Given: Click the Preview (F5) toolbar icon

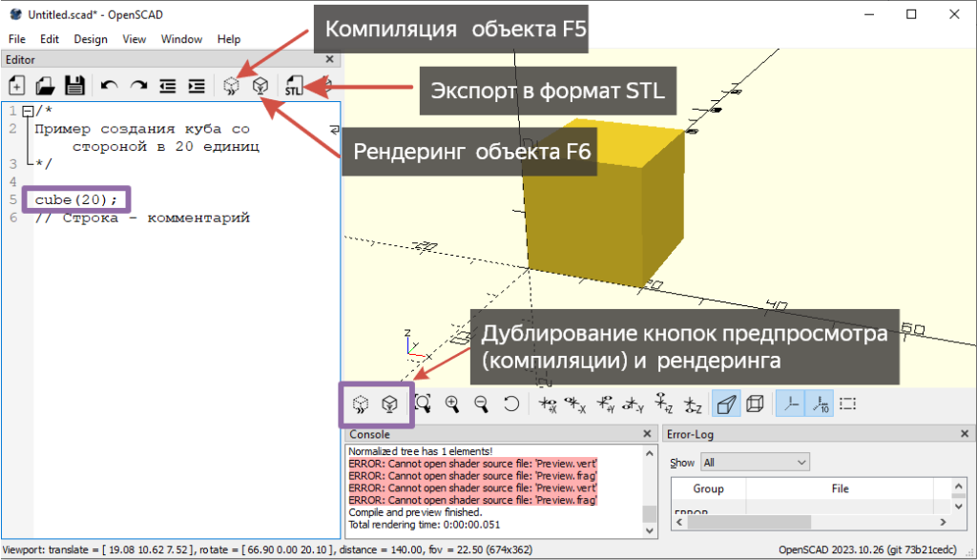Looking at the screenshot, I should 230,85.
